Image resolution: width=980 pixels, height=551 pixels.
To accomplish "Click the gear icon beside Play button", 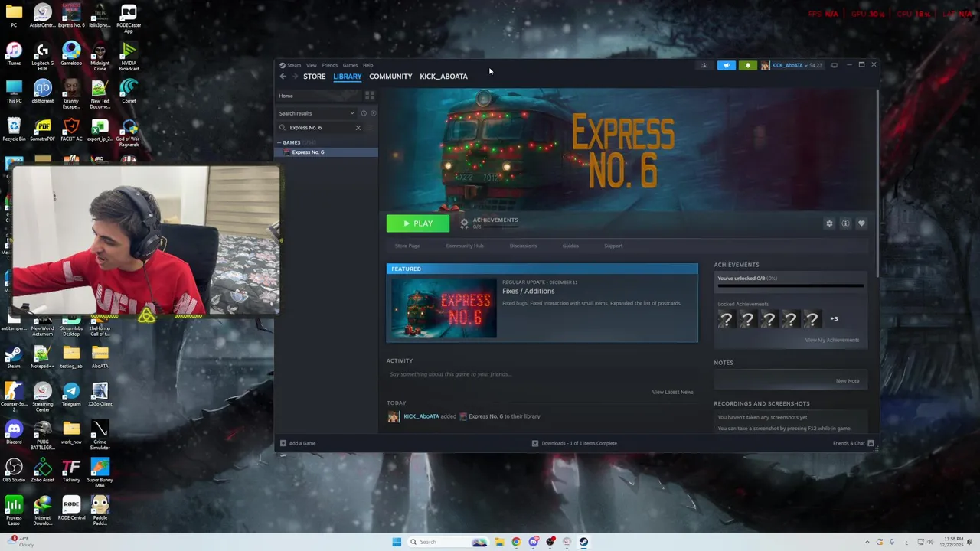I will (x=464, y=223).
